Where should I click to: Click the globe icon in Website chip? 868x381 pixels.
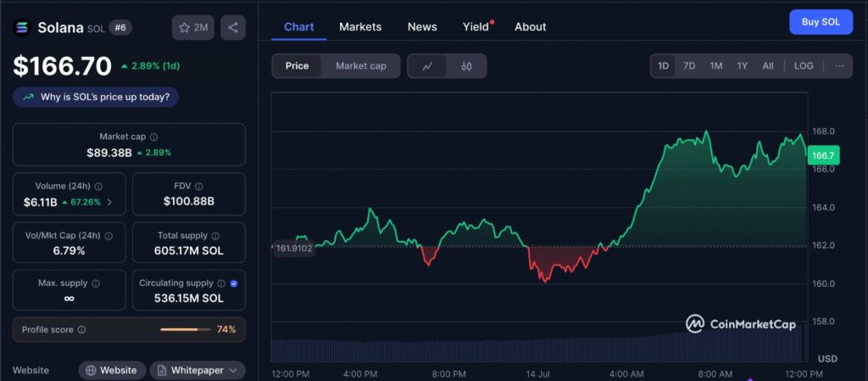[92, 370]
